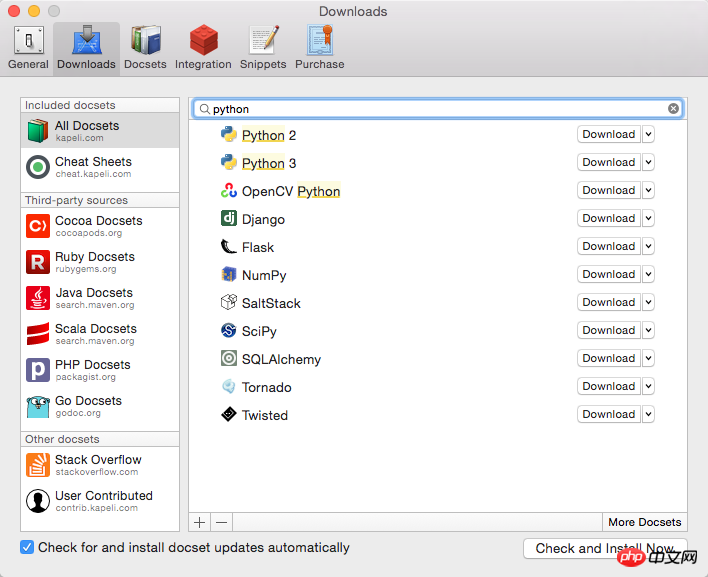Click the More Docsets button
Viewport: 708px width, 577px height.
click(644, 522)
